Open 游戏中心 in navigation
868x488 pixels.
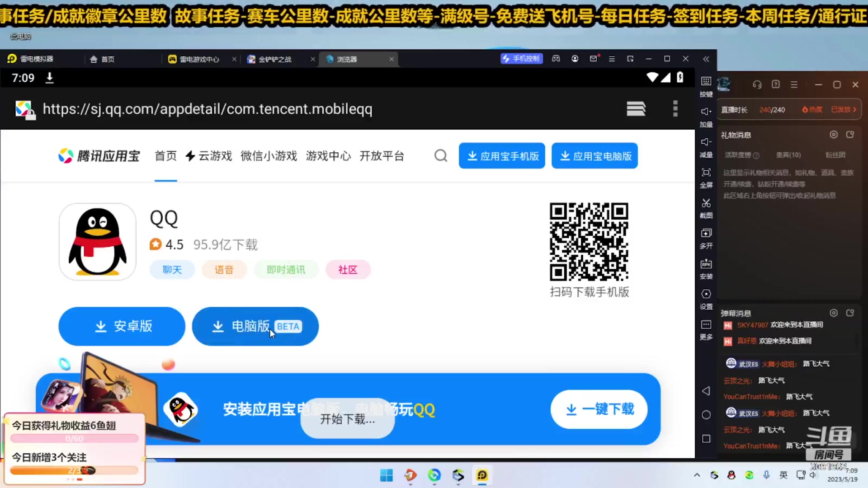329,156
